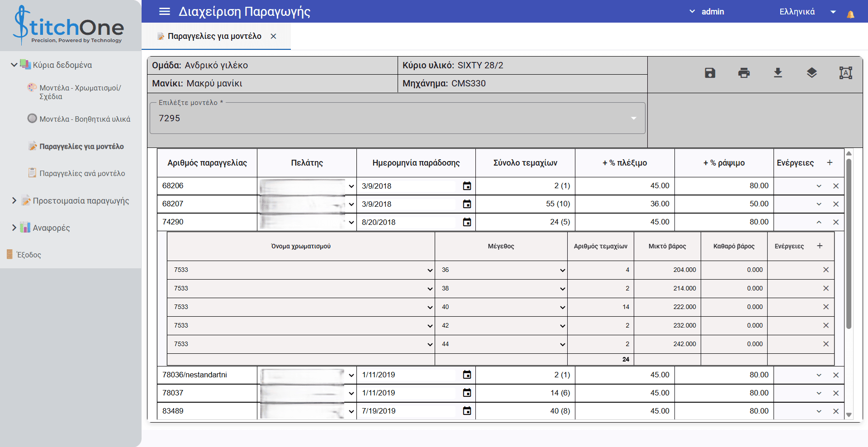Screen dimensions: 868x447
Task: Remove size 44 color row
Action: (826, 344)
